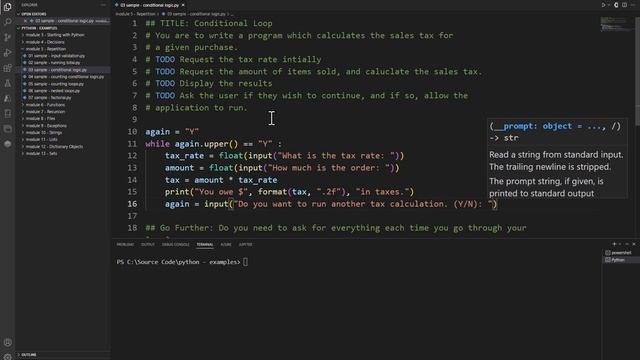The width and height of the screenshot is (640, 360).
Task: Open the Explorer view in activity bar
Action: point(7,7)
